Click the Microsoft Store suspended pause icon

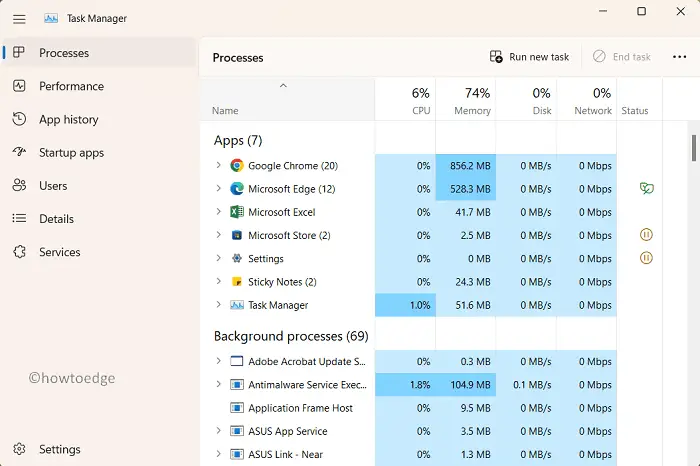coord(646,234)
